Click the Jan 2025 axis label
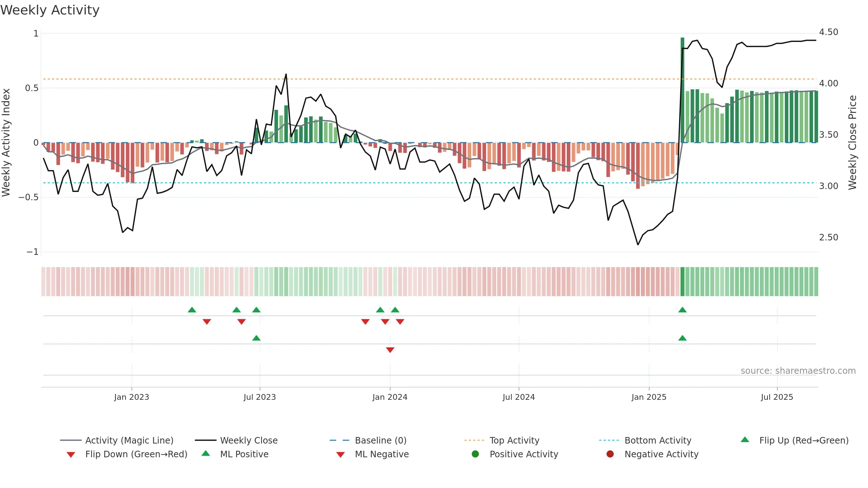 649,397
